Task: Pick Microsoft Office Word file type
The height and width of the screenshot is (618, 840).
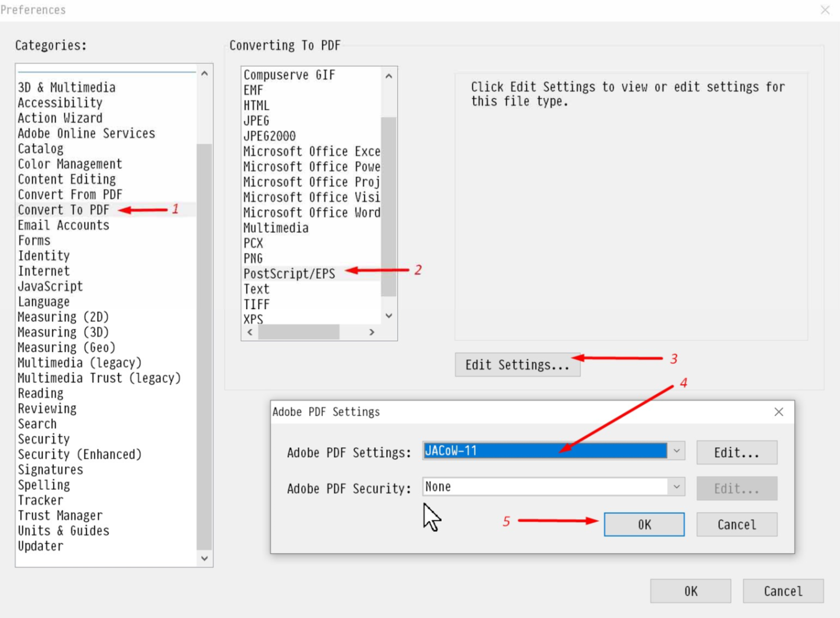Action: (311, 213)
